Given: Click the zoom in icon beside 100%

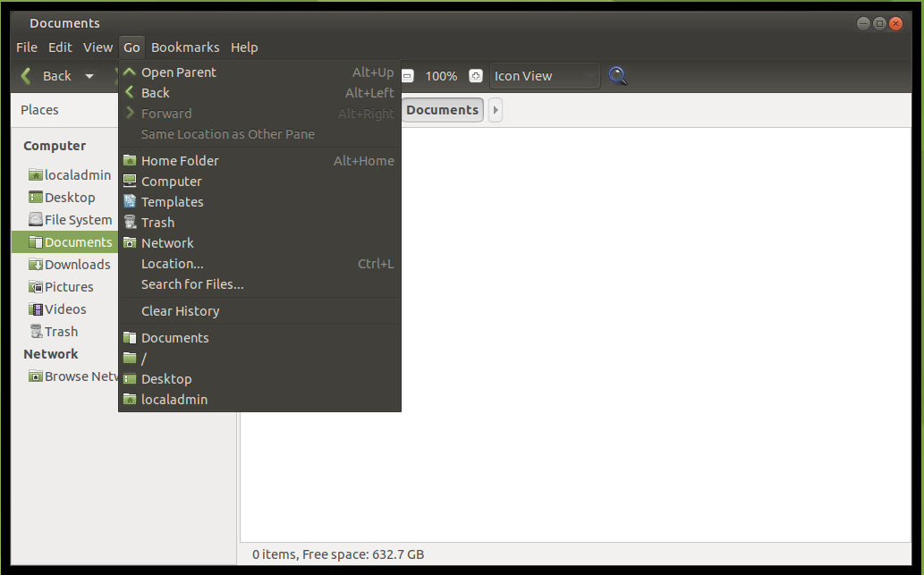Looking at the screenshot, I should coord(475,76).
